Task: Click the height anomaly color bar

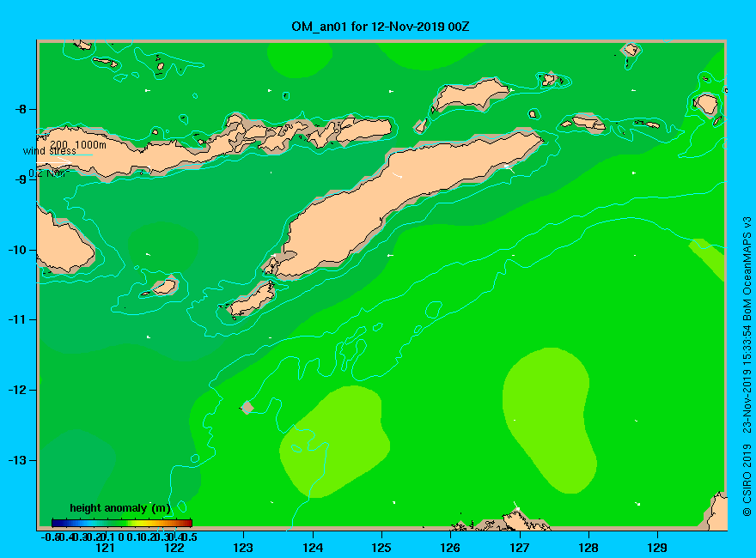Action: 122,523
